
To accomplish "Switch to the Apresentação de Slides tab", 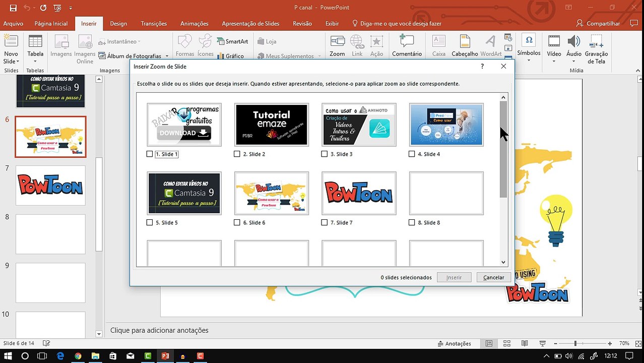I will coord(250,24).
